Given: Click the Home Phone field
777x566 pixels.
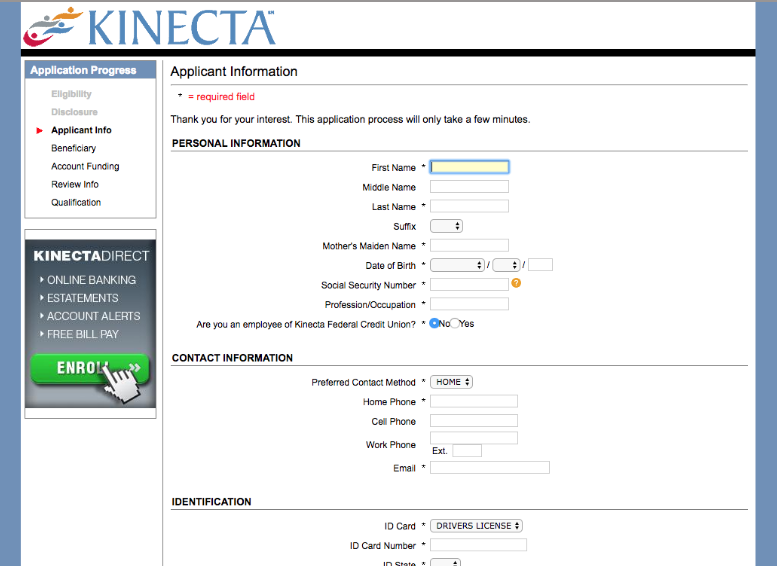Looking at the screenshot, I should coord(474,401).
